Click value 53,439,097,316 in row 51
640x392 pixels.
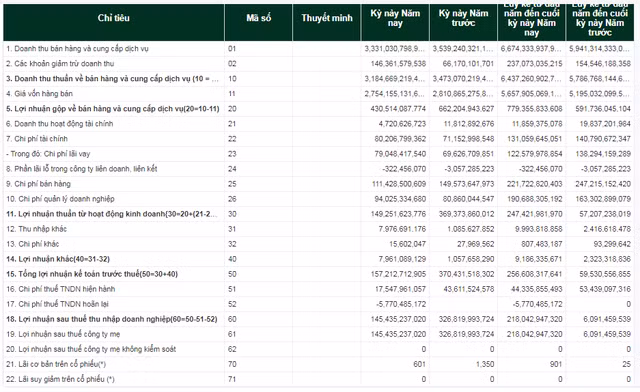coord(605,289)
